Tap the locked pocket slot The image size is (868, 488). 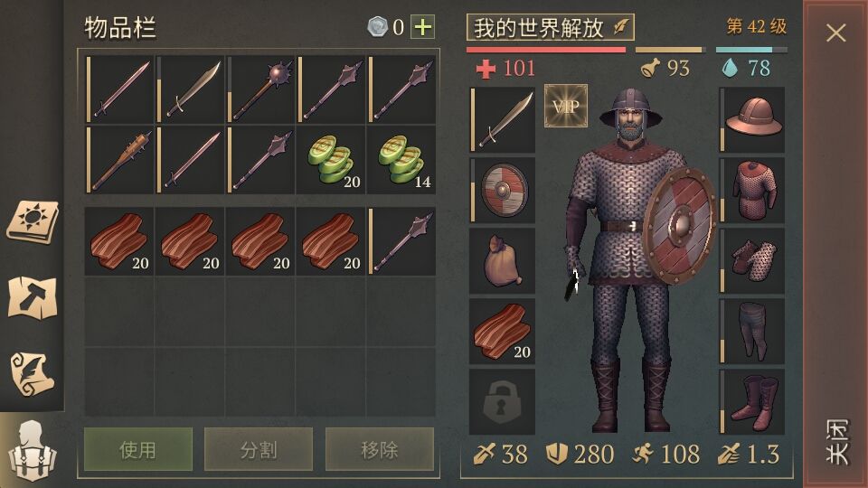pos(502,401)
